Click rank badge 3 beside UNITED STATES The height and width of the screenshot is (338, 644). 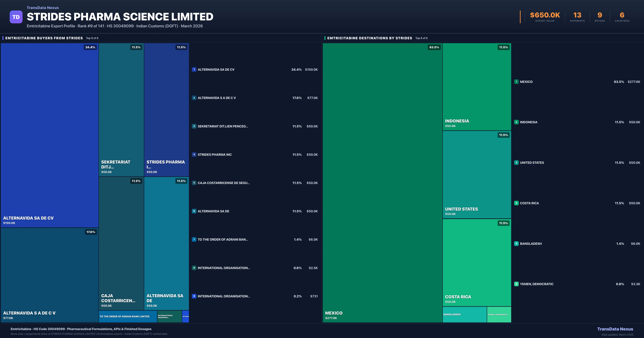pyautogui.click(x=516, y=163)
